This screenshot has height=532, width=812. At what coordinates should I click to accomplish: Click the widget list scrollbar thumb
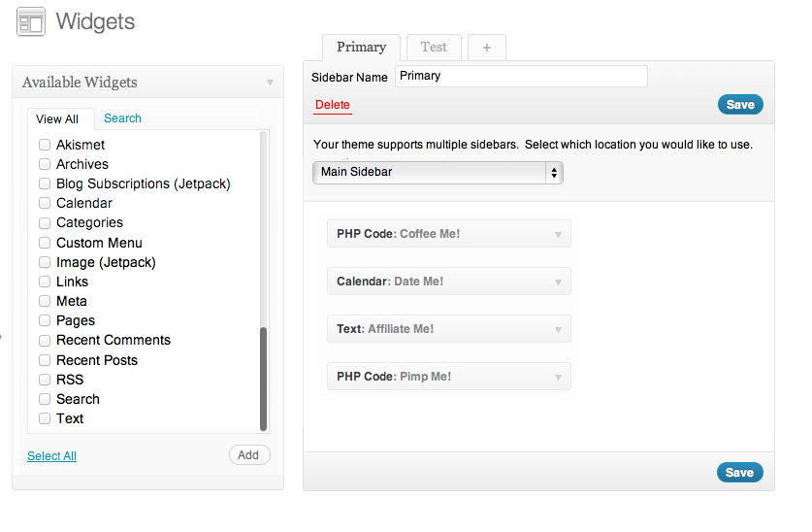tap(263, 379)
